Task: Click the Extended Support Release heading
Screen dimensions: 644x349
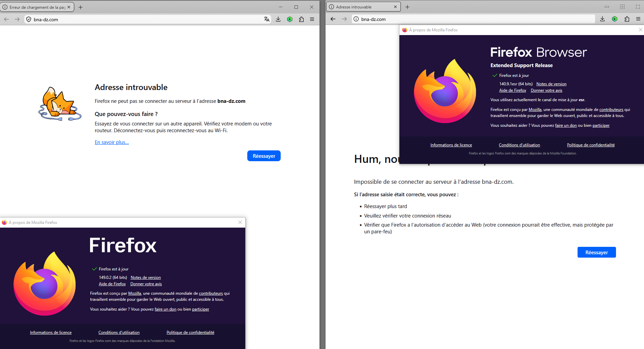Action: (522, 65)
